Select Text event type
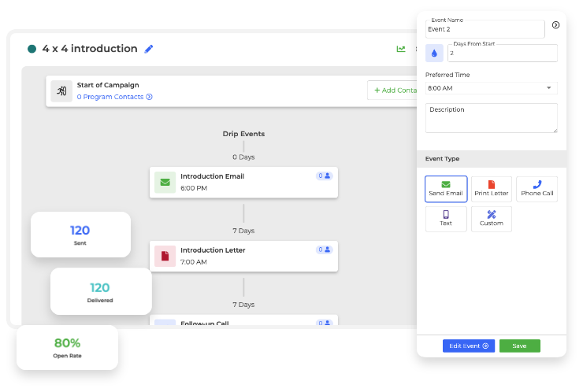The image size is (583, 392). point(446,219)
